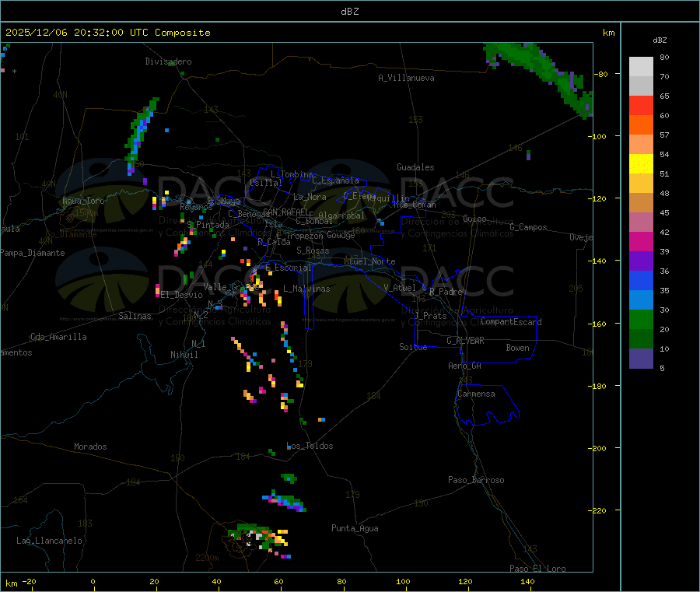Select the Los_Toldos location label
Viewport: 700px width, 592px height.
click(x=310, y=446)
